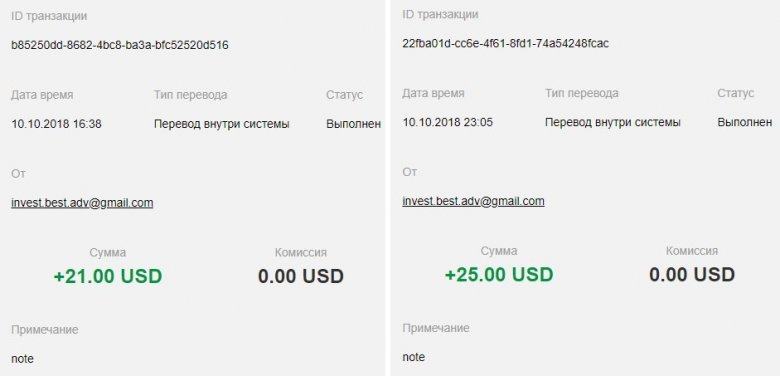Click the left 'Выполнен' status text
The width and height of the screenshot is (780, 376).
tap(354, 124)
